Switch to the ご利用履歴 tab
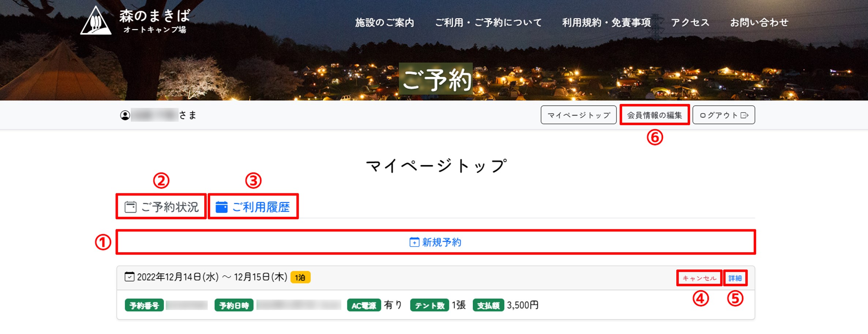The height and width of the screenshot is (334, 868). [254, 207]
